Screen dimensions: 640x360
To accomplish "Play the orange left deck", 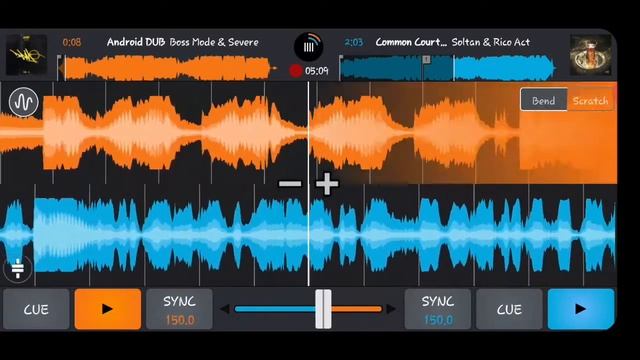I will 108,309.
